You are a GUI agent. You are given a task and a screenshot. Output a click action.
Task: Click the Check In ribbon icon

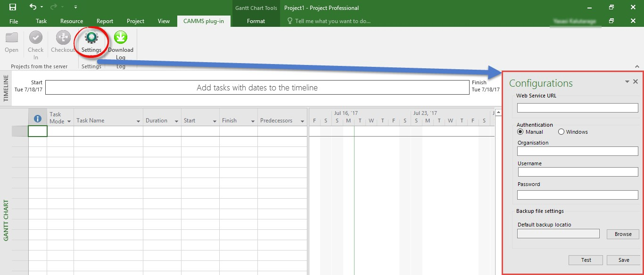36,38
